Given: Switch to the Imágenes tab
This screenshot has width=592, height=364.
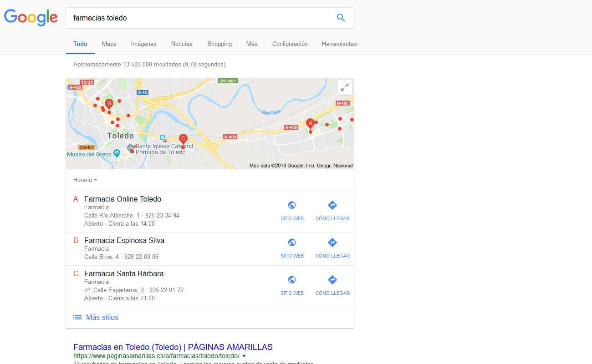Looking at the screenshot, I should pos(143,44).
